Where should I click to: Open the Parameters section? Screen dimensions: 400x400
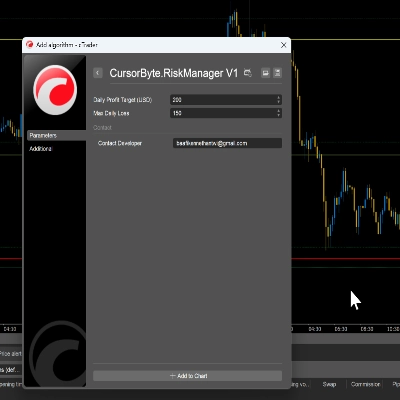(x=56, y=135)
